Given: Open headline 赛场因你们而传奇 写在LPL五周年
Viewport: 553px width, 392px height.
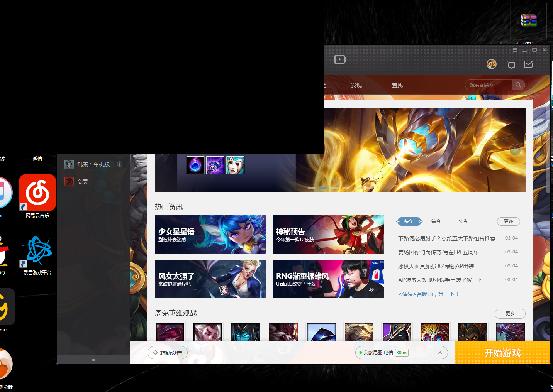Looking at the screenshot, I should point(438,252).
